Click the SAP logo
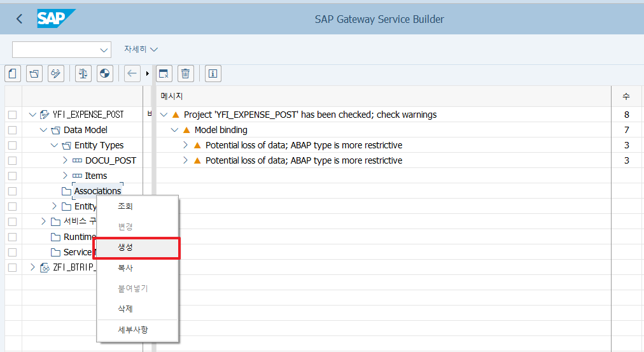The image size is (644, 352). pyautogui.click(x=56, y=18)
